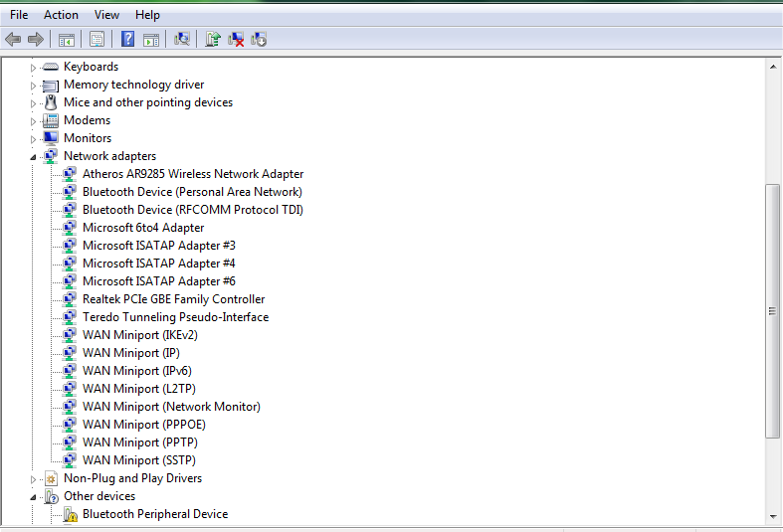This screenshot has height=532, width=783.
Task: Click the Back arrow in the toolbar
Action: (13, 39)
